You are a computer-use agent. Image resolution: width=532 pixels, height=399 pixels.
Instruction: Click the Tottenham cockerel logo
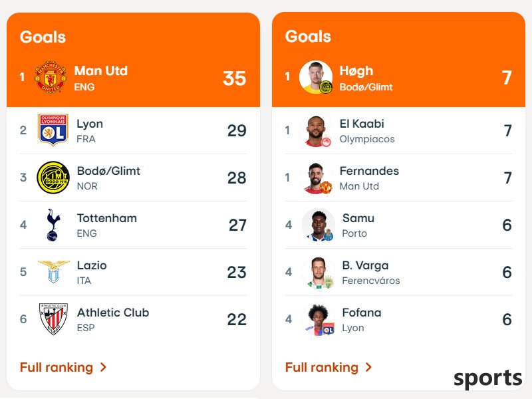point(54,225)
